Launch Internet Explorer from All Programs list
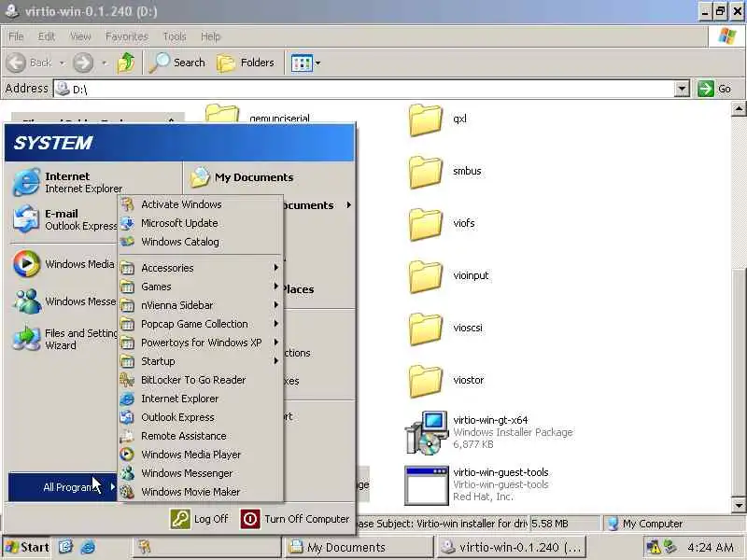 coord(200,399)
